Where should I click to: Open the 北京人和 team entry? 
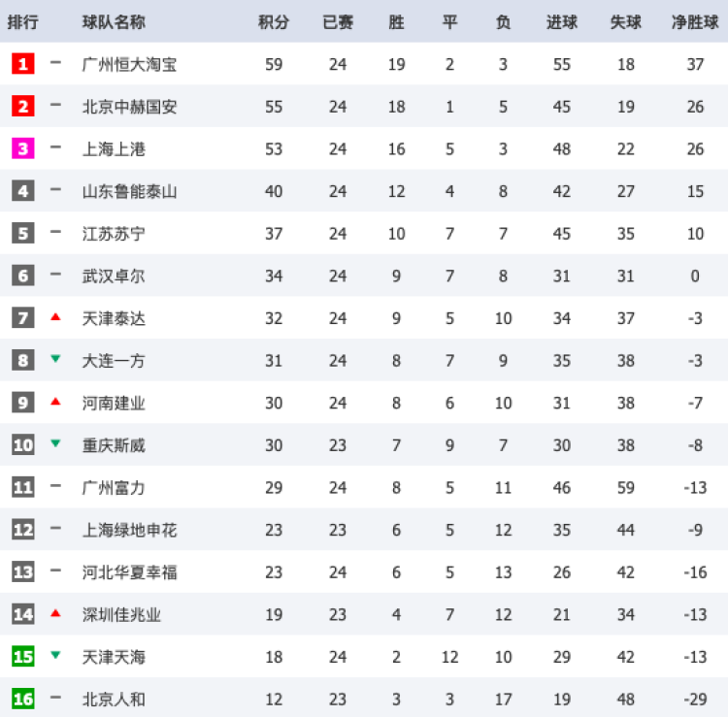tap(114, 700)
